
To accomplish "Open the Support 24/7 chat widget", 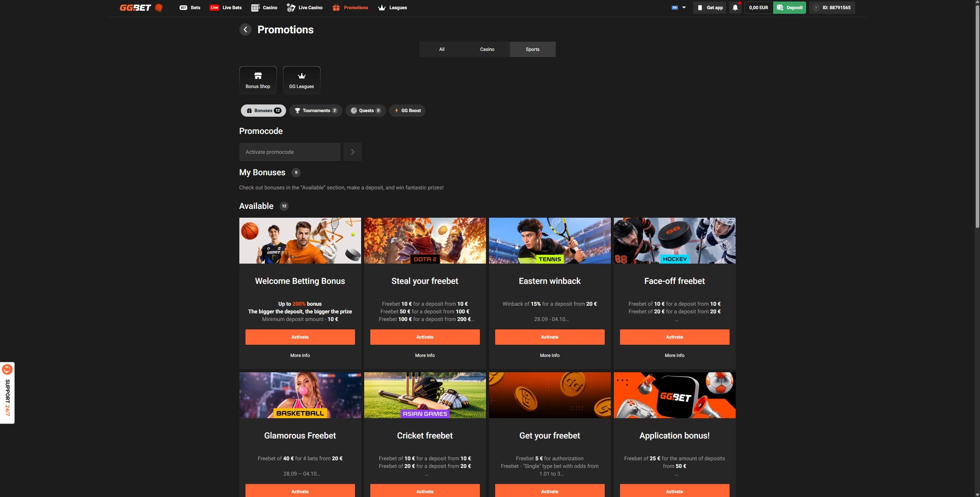I will [x=7, y=393].
